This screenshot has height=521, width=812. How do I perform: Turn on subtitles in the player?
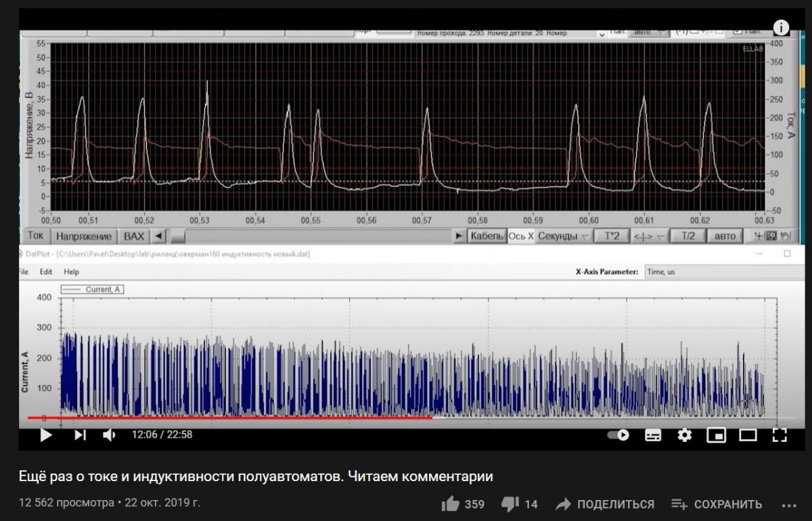(x=653, y=435)
